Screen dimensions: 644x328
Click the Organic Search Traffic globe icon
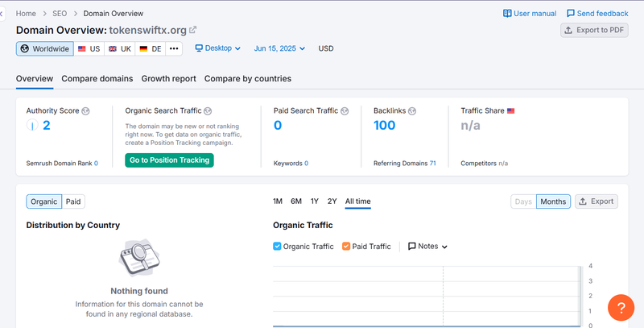pos(208,111)
